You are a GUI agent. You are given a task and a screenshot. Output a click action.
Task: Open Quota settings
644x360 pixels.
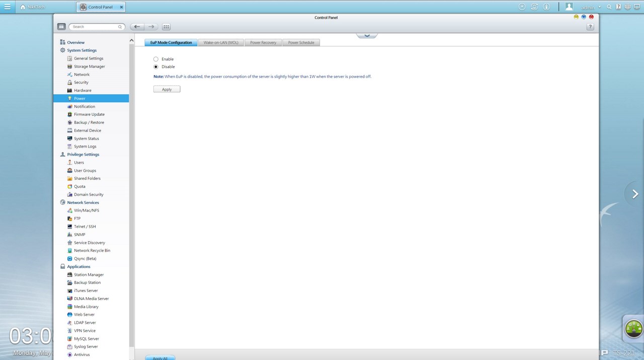tap(79, 186)
